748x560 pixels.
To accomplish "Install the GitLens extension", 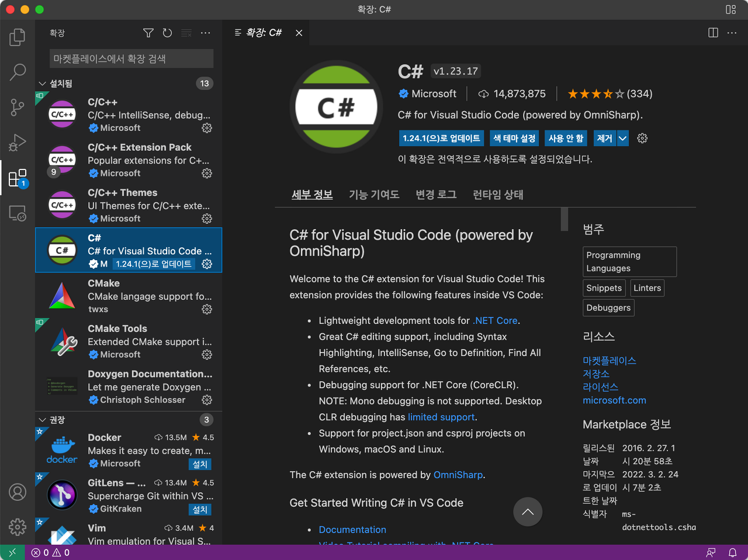I will pyautogui.click(x=200, y=510).
